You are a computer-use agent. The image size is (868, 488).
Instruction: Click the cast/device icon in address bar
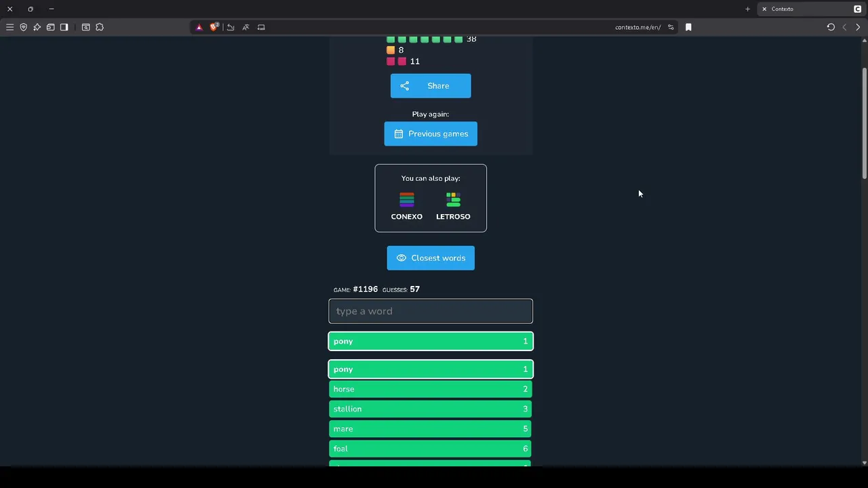coord(261,27)
